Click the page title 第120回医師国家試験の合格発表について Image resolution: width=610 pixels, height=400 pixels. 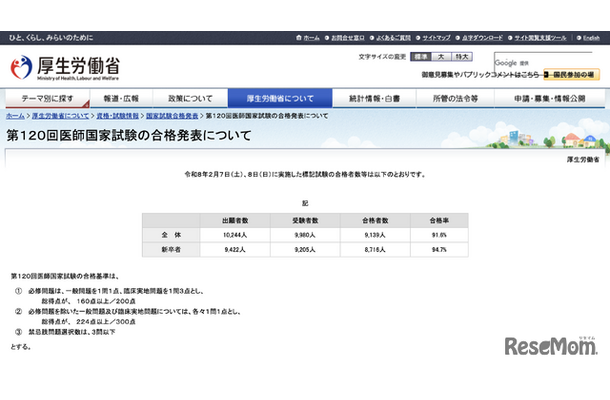129,135
